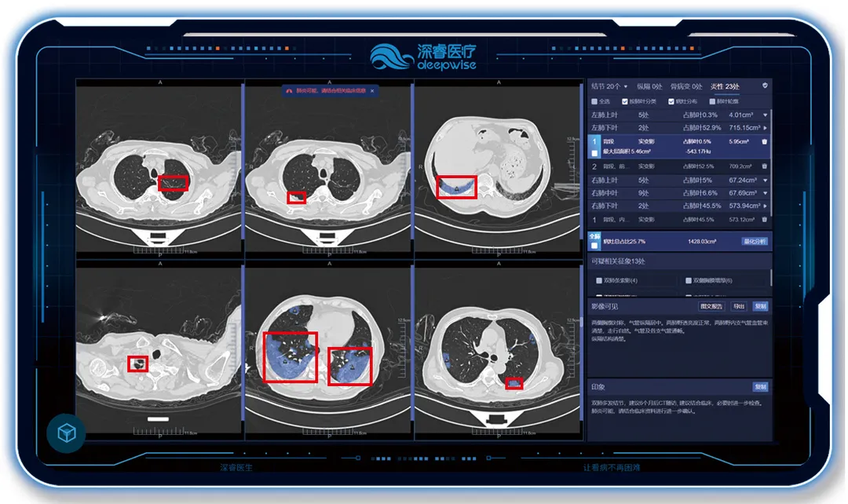Click the 最大层面积 5.46cm² text
This screenshot has height=504, width=848.
(627, 152)
